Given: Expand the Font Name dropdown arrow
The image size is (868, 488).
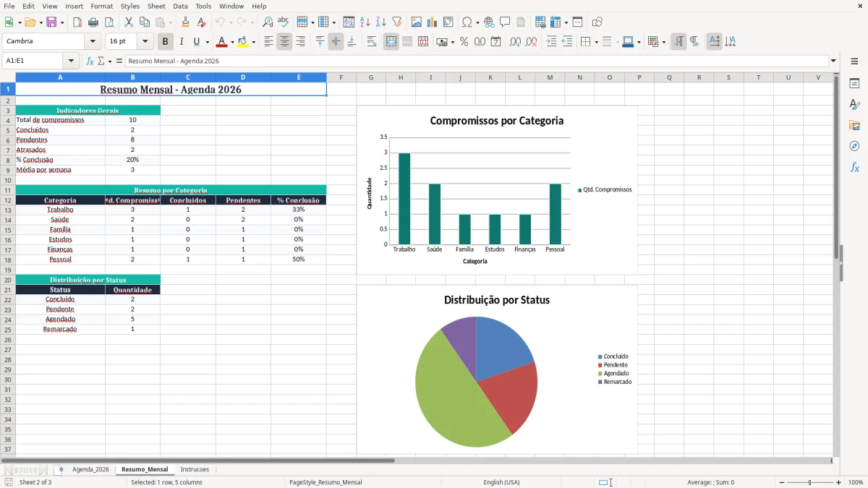Looking at the screenshot, I should click(x=93, y=42).
